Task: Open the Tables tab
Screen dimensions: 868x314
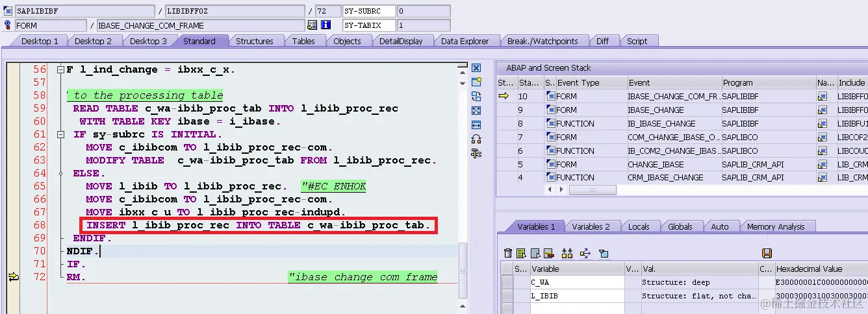Action: 303,41
